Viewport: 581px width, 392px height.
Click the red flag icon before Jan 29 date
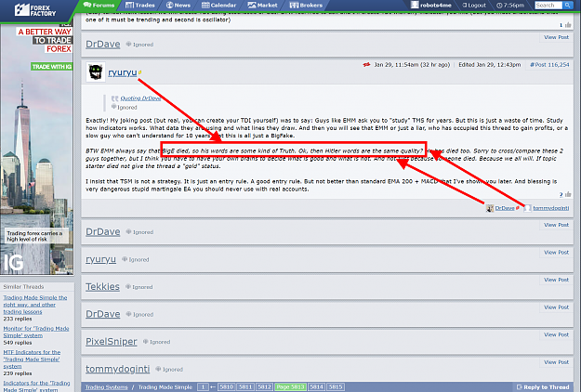[366, 65]
